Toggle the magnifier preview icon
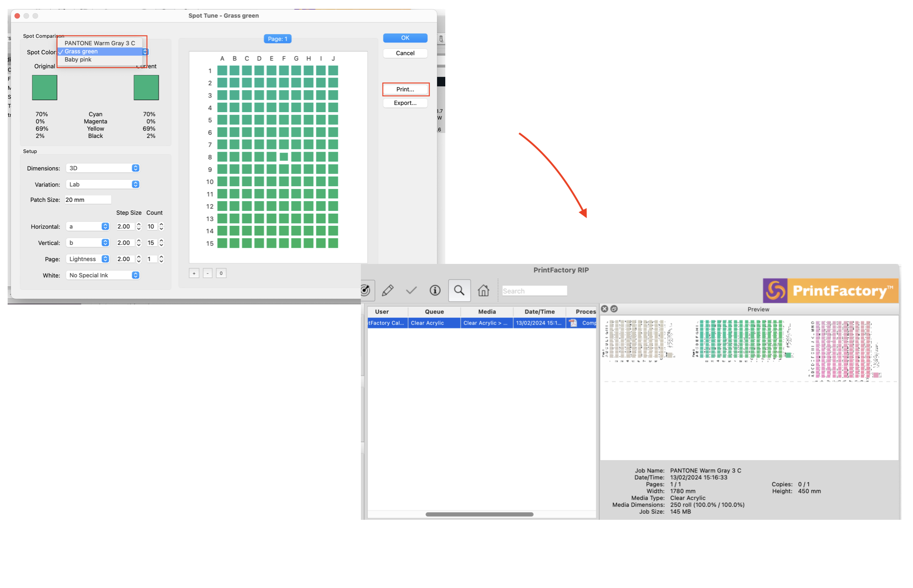Image resolution: width=913 pixels, height=588 pixels. click(459, 290)
